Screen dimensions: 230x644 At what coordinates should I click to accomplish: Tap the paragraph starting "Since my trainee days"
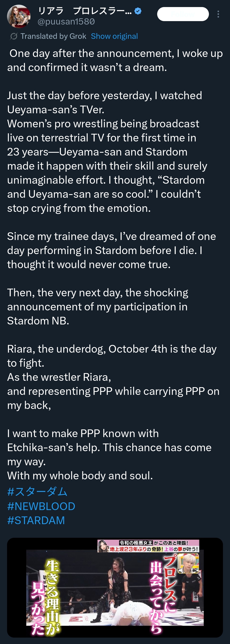[112, 250]
